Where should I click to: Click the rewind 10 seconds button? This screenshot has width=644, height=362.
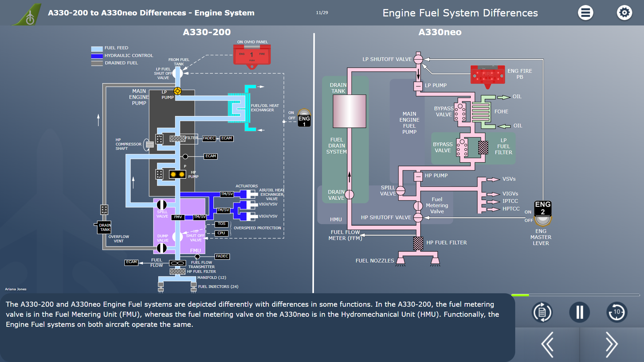(x=616, y=312)
